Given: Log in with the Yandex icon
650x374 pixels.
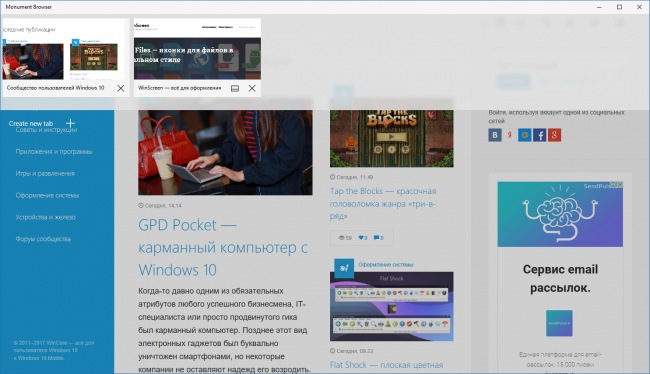Looking at the screenshot, I should pyautogui.click(x=509, y=135).
